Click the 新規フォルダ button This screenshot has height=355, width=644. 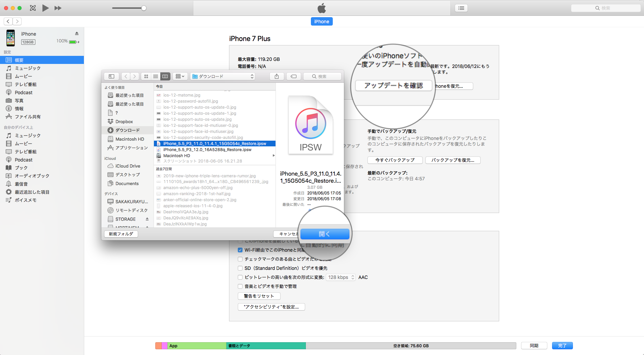click(121, 234)
